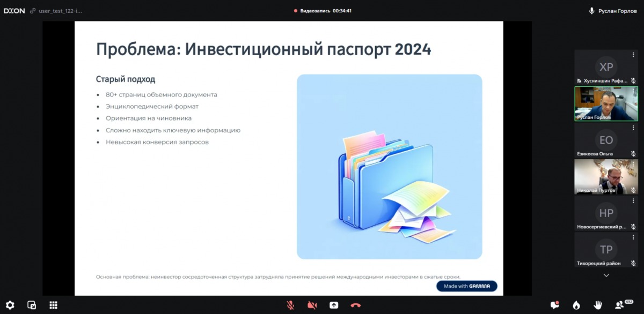Click the DION logo
Viewport: 644px width, 314px height.
[x=14, y=11]
